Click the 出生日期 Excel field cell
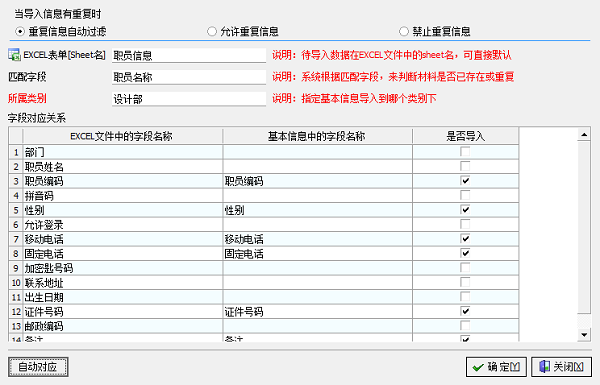 122,297
